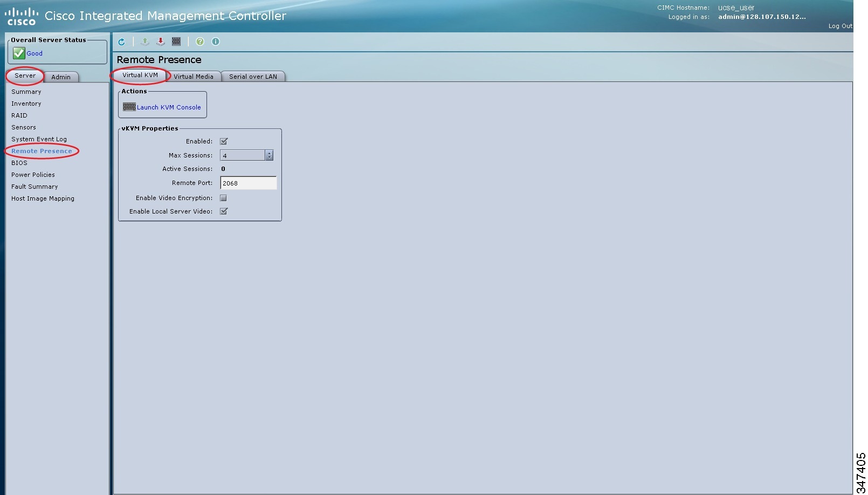The width and height of the screenshot is (868, 495).
Task: Open the Serial over LAN tab
Action: coord(253,76)
